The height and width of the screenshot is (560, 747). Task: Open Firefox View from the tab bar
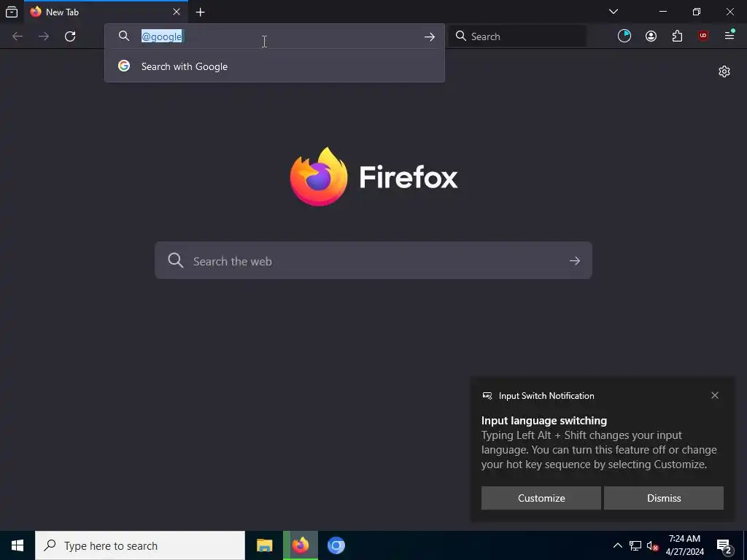pyautogui.click(x=12, y=12)
